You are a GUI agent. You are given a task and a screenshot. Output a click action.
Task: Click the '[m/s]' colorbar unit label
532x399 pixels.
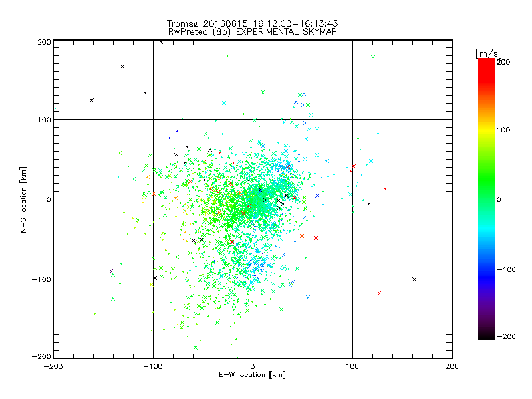(489, 53)
